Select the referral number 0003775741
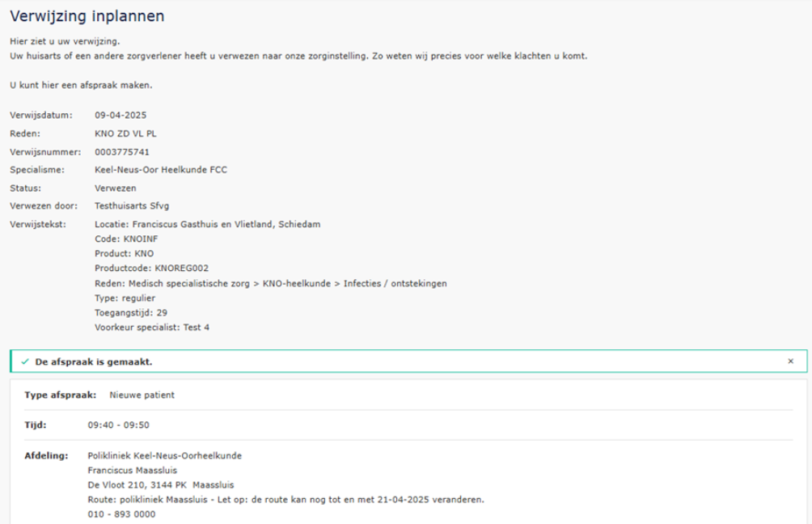812x524 pixels. (x=121, y=151)
